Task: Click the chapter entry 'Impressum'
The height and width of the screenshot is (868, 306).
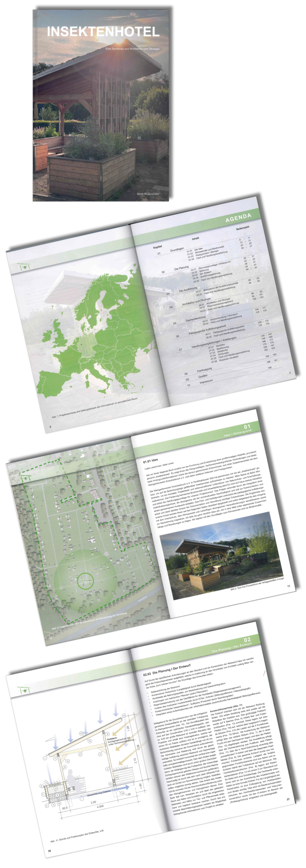Action: click(x=206, y=381)
